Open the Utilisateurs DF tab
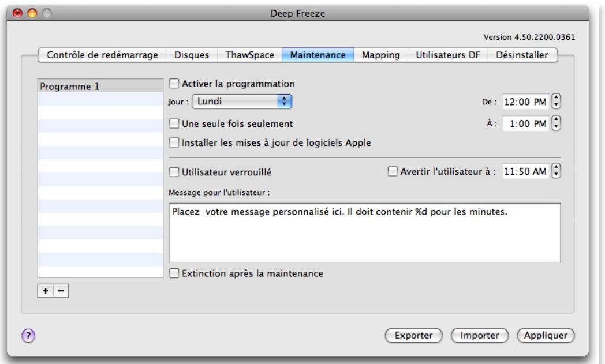This screenshot has height=364, width=605. coord(448,55)
